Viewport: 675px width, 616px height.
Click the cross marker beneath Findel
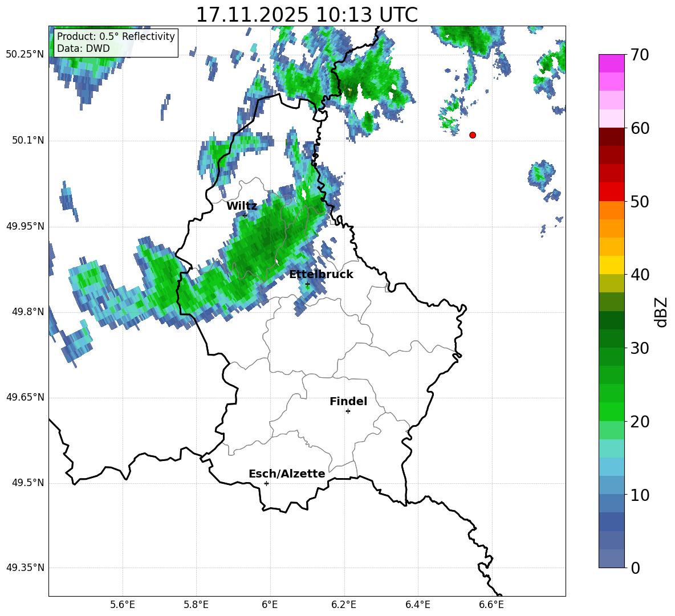click(348, 411)
